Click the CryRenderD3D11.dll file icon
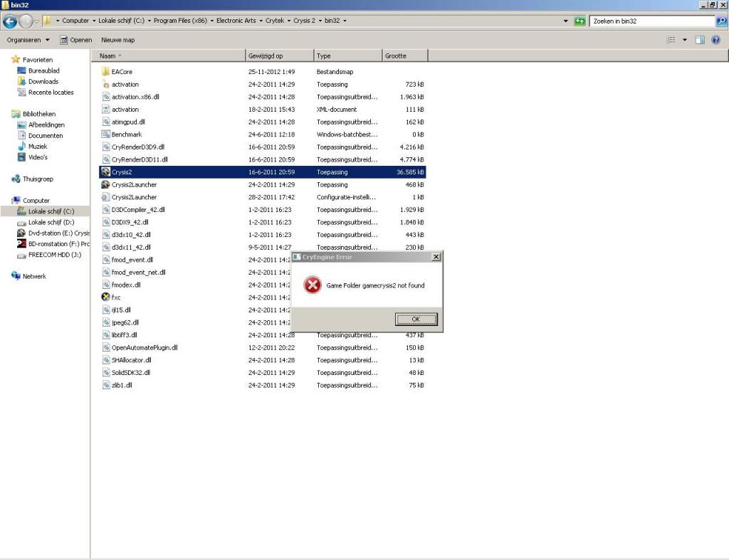Screen dimensions: 729x560 coord(105,159)
